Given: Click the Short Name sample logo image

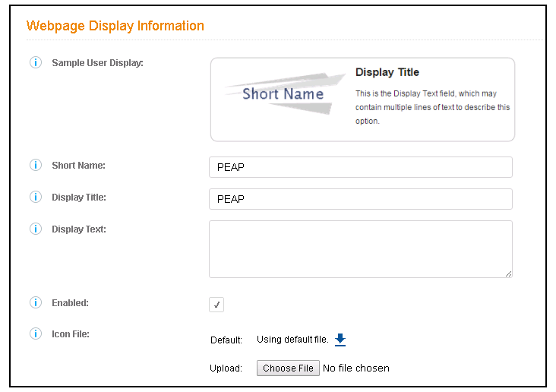Looking at the screenshot, I should 283,93.
